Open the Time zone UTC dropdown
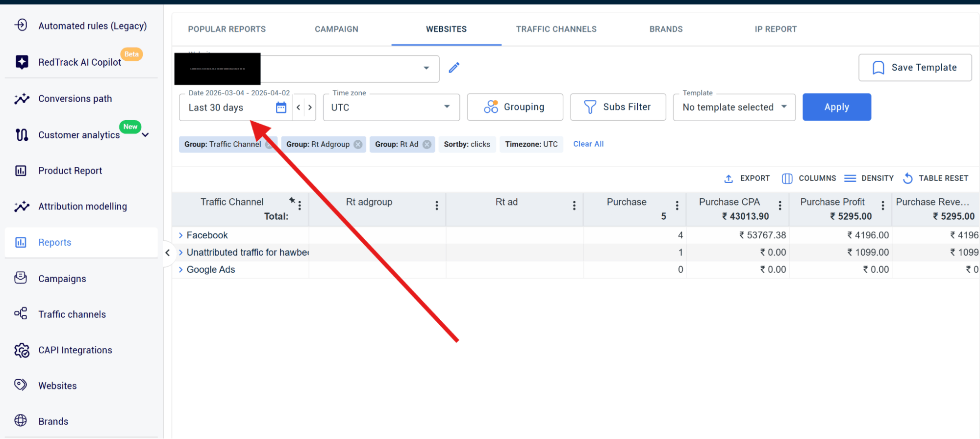980x439 pixels. coord(391,107)
